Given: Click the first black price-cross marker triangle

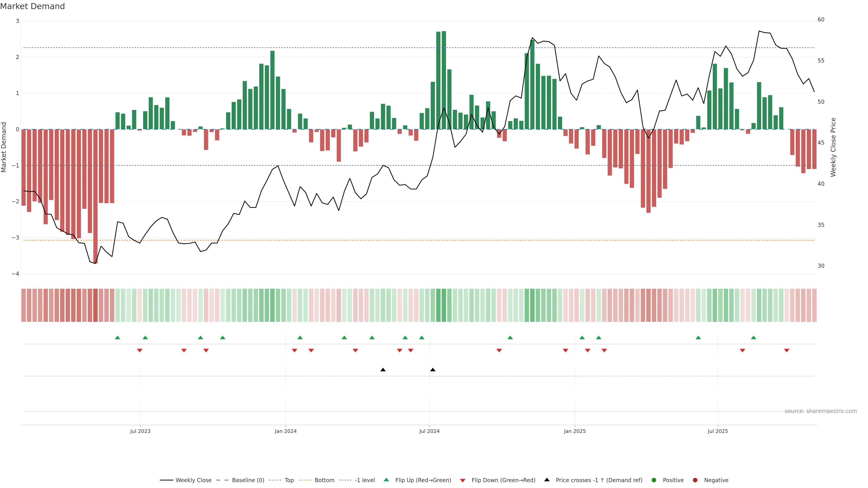Looking at the screenshot, I should [x=383, y=370].
